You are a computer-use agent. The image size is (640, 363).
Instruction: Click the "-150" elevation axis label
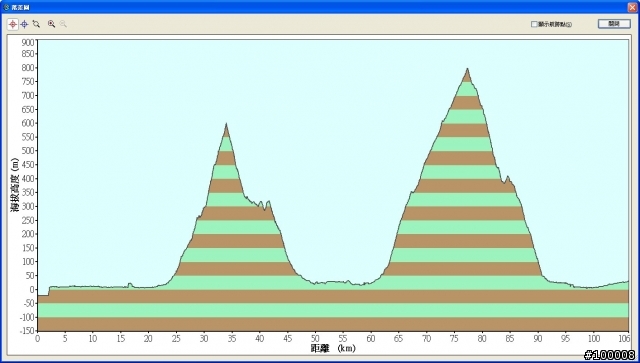tap(27, 331)
